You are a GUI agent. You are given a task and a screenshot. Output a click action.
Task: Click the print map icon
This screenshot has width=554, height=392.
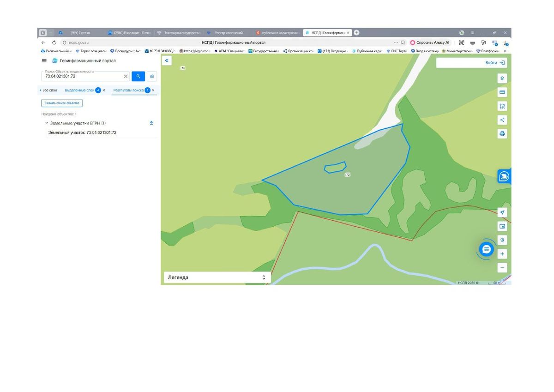(502, 134)
